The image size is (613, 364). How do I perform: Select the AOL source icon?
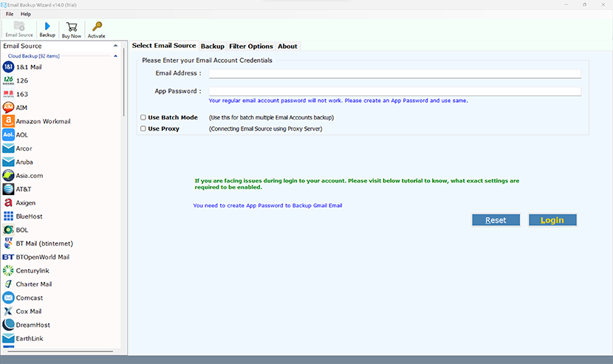8,135
